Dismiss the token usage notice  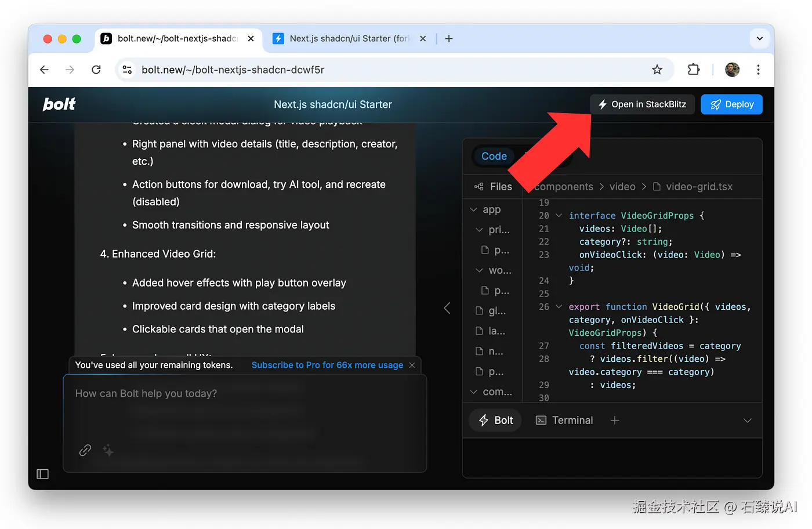point(412,365)
